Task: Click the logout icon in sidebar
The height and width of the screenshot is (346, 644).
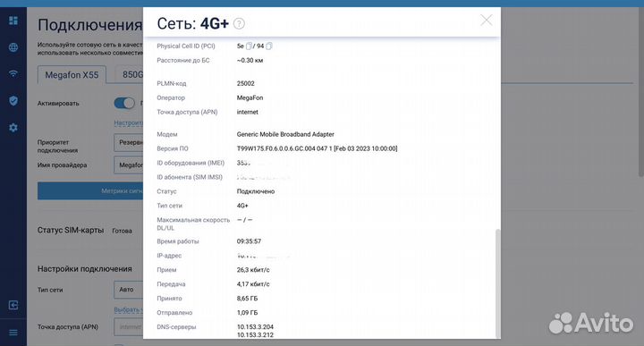Action: 13,305
